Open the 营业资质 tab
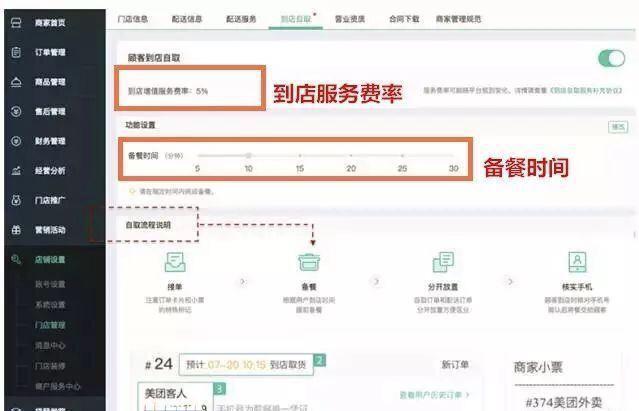The width and height of the screenshot is (639, 411). tap(350, 19)
